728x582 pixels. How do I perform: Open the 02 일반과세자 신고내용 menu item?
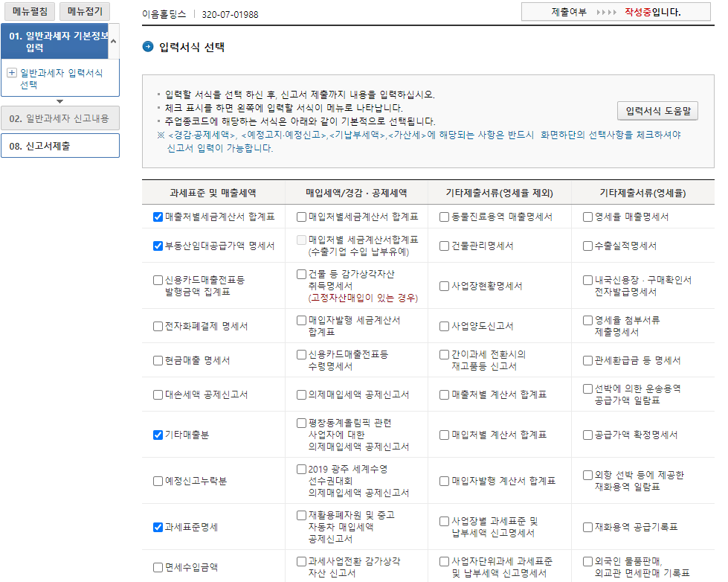(59, 118)
